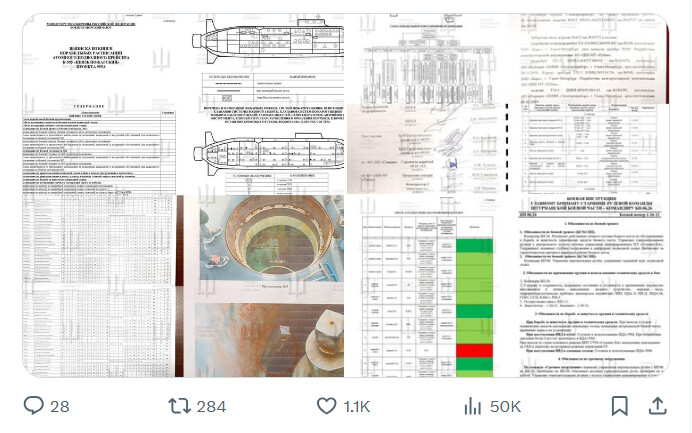Open the combat instruction text at bottom right
Image resolution: width=692 pixels, height=433 pixels.
point(590,286)
